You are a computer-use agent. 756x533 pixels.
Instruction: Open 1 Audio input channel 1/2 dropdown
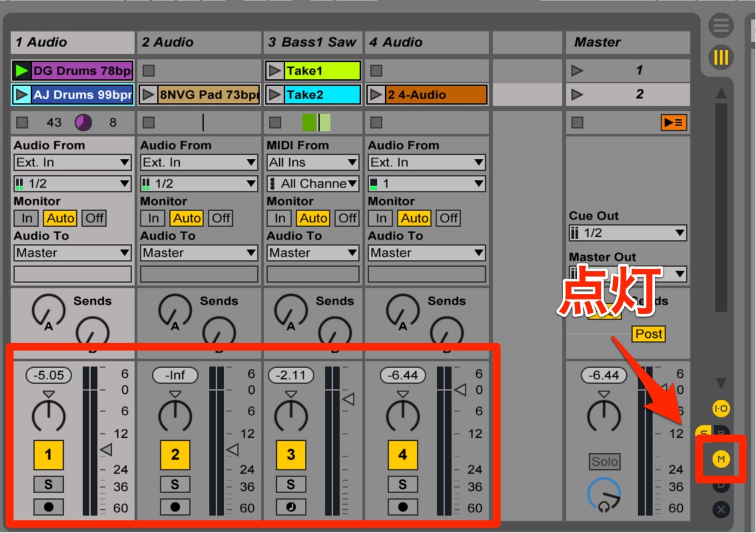tap(73, 184)
